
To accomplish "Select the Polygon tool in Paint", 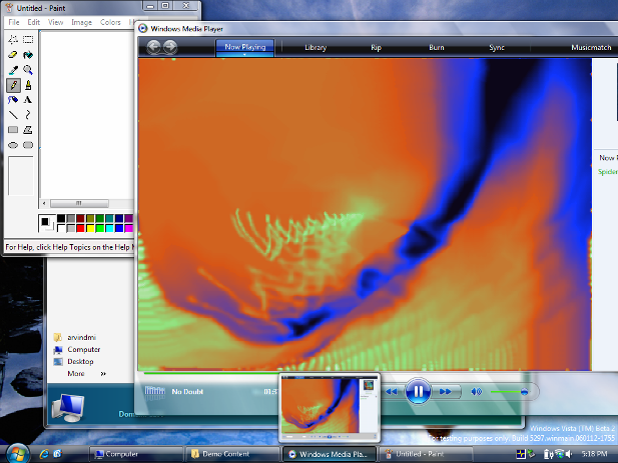I will point(28,130).
